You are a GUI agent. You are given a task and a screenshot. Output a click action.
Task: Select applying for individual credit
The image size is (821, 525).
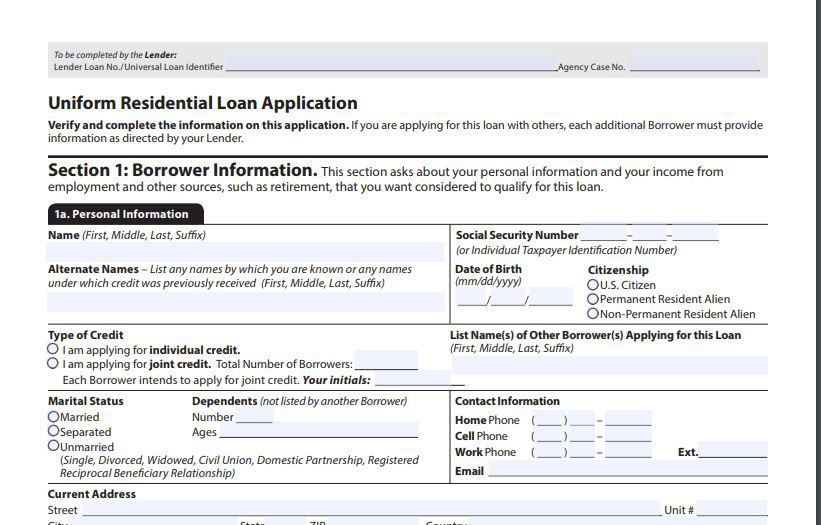[x=53, y=350]
